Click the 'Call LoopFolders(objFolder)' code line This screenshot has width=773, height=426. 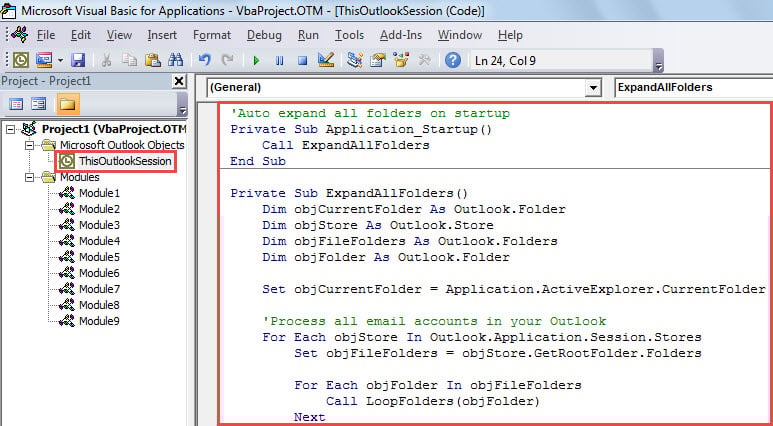tap(433, 401)
